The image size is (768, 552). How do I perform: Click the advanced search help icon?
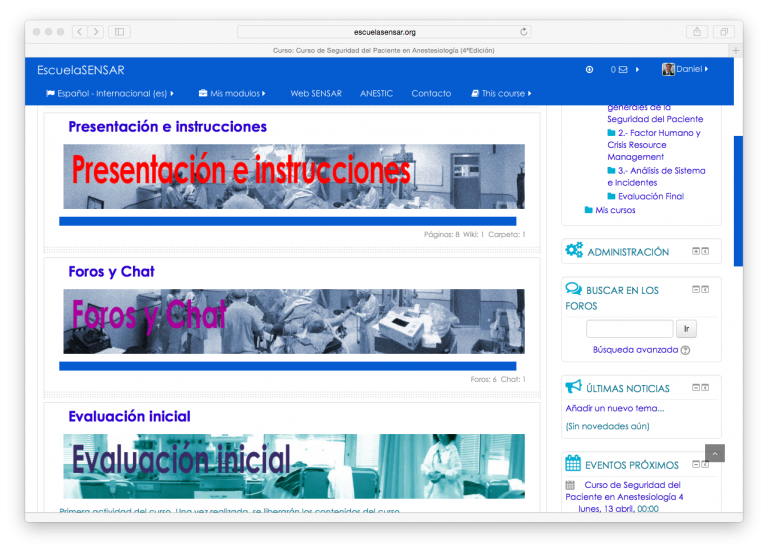[685, 351]
